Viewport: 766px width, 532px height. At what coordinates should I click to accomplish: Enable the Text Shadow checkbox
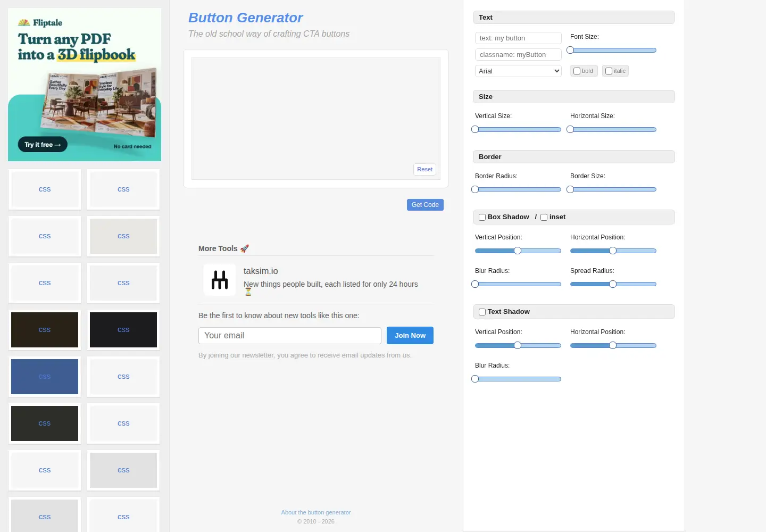[482, 312]
